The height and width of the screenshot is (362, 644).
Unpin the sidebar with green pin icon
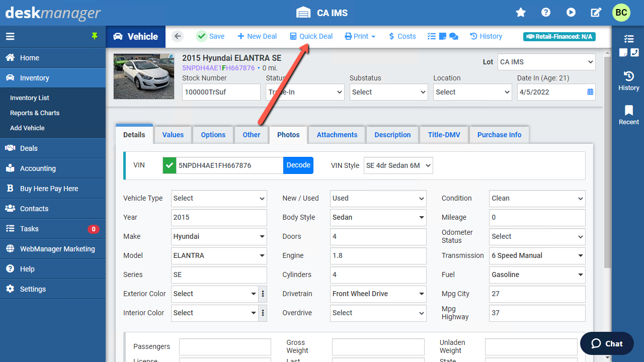tap(95, 36)
